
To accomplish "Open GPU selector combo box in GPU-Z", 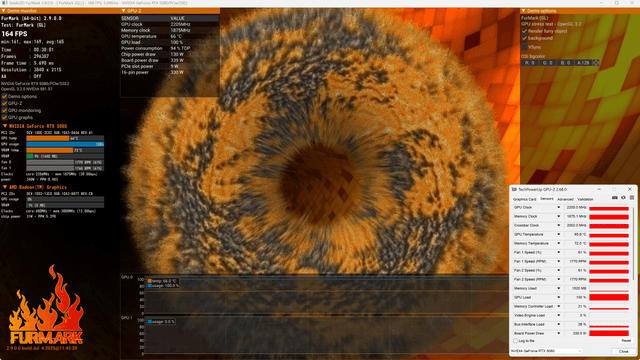I will click(x=546, y=351).
